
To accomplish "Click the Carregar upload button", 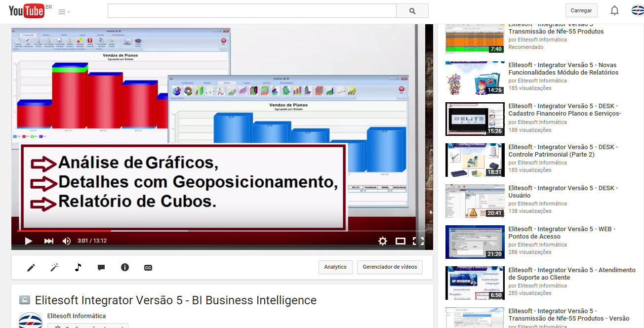I will [x=581, y=10].
